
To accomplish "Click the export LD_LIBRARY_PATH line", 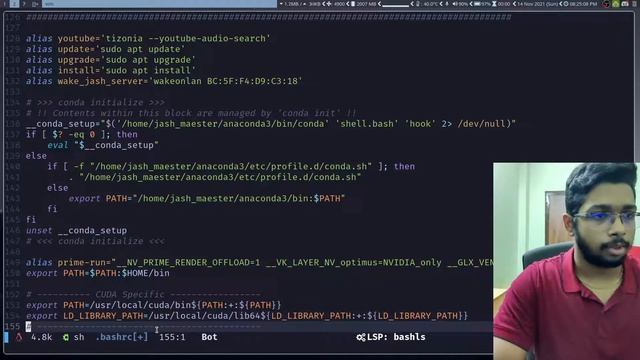I will 247,316.
